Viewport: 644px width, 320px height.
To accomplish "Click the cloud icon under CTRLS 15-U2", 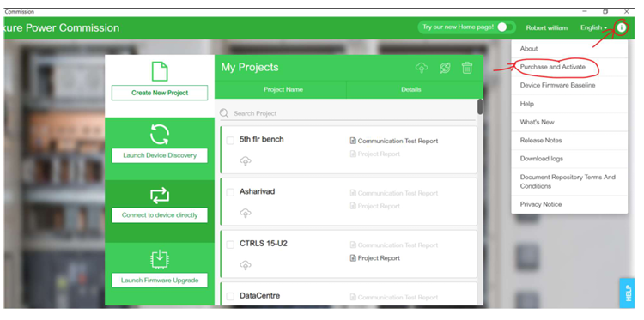I will [x=246, y=265].
